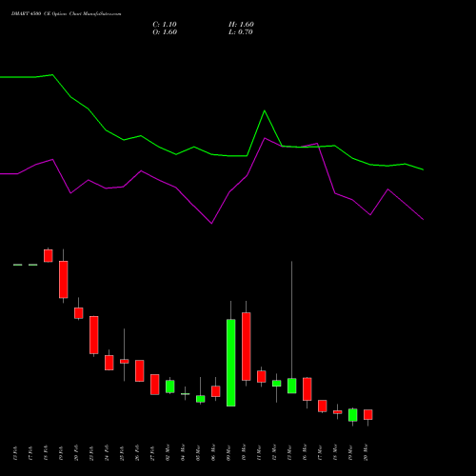Select the close value 'C: 1.10'

click(x=165, y=25)
